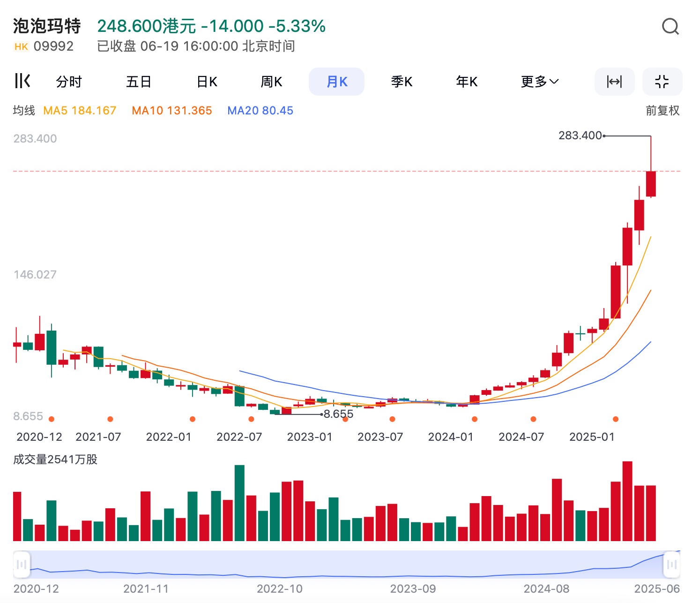Select the candlestick chart style icon beside 分时
This screenshot has width=700, height=603.
click(22, 81)
